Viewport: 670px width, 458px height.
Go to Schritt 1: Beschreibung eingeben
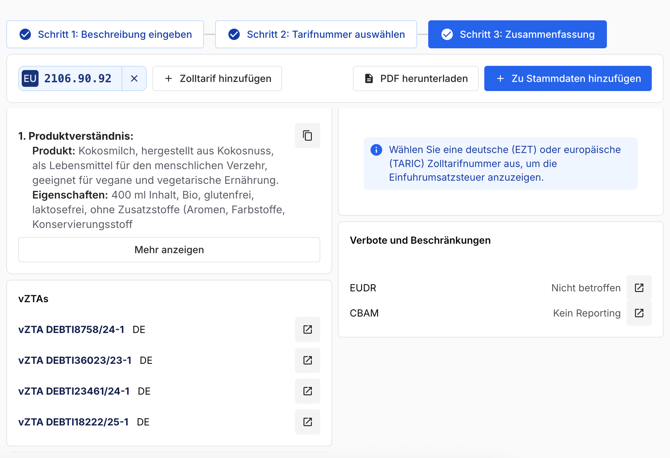point(105,34)
